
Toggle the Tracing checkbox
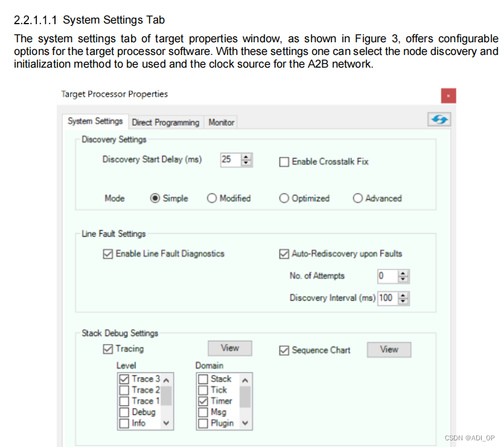[x=108, y=349]
